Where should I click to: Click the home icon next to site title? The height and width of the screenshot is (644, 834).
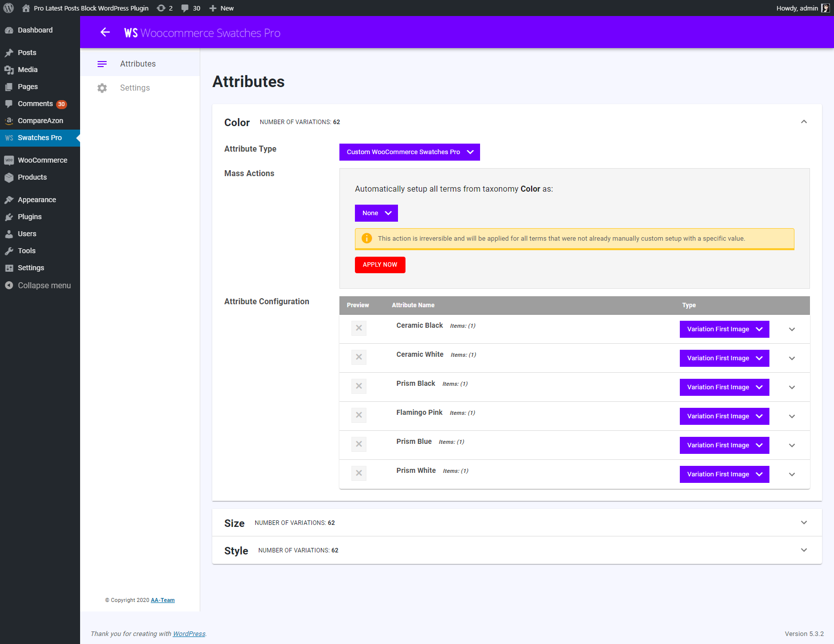tap(26, 8)
